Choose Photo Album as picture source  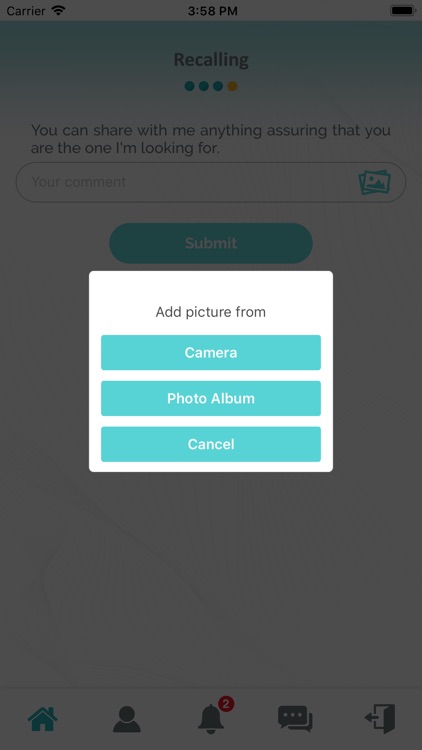click(211, 398)
